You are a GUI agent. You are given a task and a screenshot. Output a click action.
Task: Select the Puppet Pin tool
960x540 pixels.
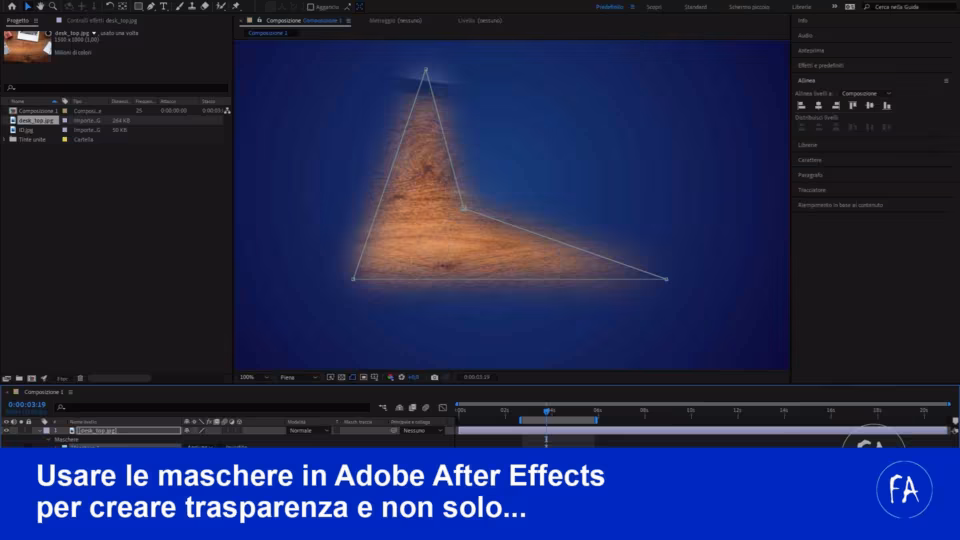236,6
